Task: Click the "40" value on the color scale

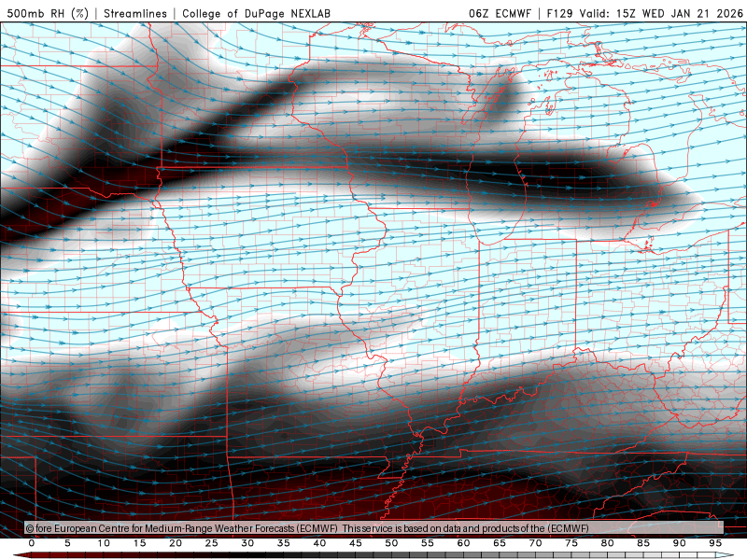Action: 319,543
